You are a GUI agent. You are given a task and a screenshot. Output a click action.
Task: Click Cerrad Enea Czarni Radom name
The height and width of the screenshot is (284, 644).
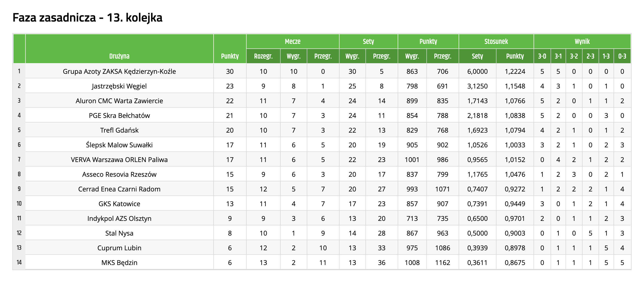tap(119, 189)
